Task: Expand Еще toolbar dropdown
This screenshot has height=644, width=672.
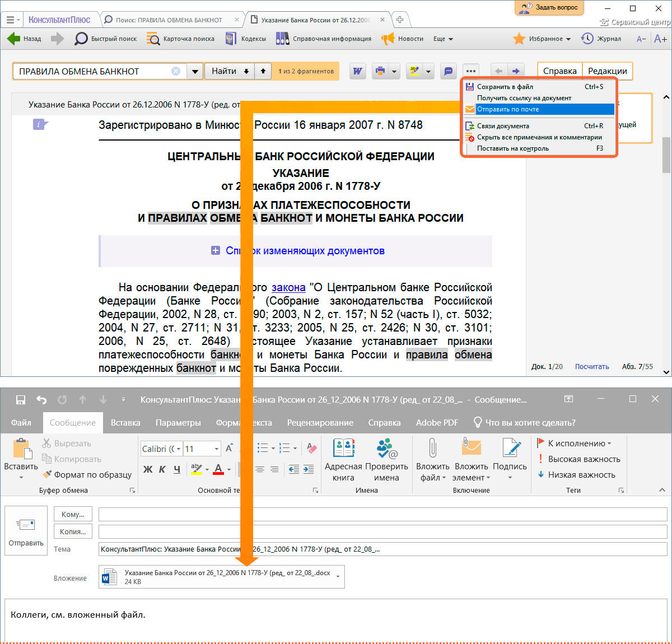Action: [443, 39]
